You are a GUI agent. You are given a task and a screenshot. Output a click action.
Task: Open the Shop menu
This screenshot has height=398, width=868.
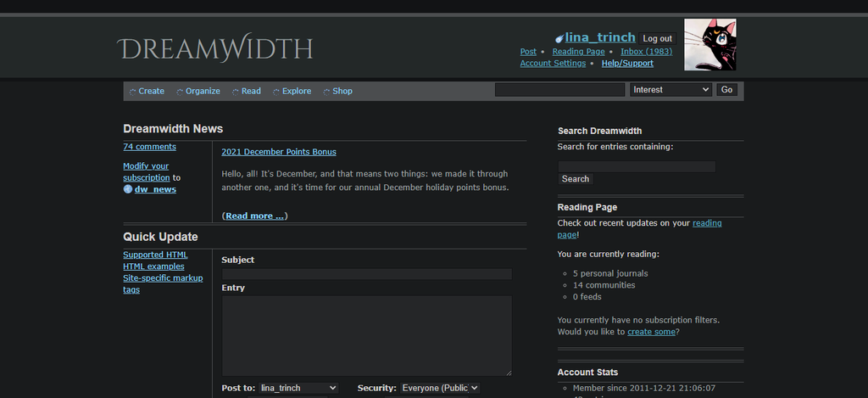(x=342, y=91)
